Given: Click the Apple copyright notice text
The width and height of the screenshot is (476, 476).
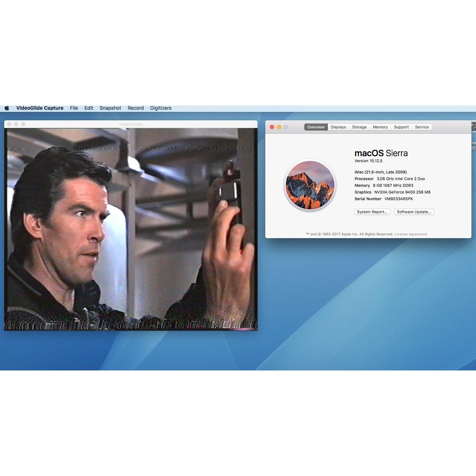Looking at the screenshot, I should coord(349,234).
